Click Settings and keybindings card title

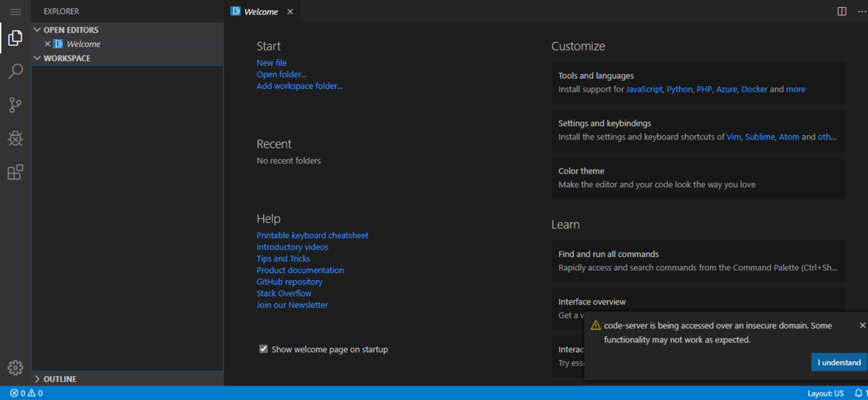[x=605, y=123]
